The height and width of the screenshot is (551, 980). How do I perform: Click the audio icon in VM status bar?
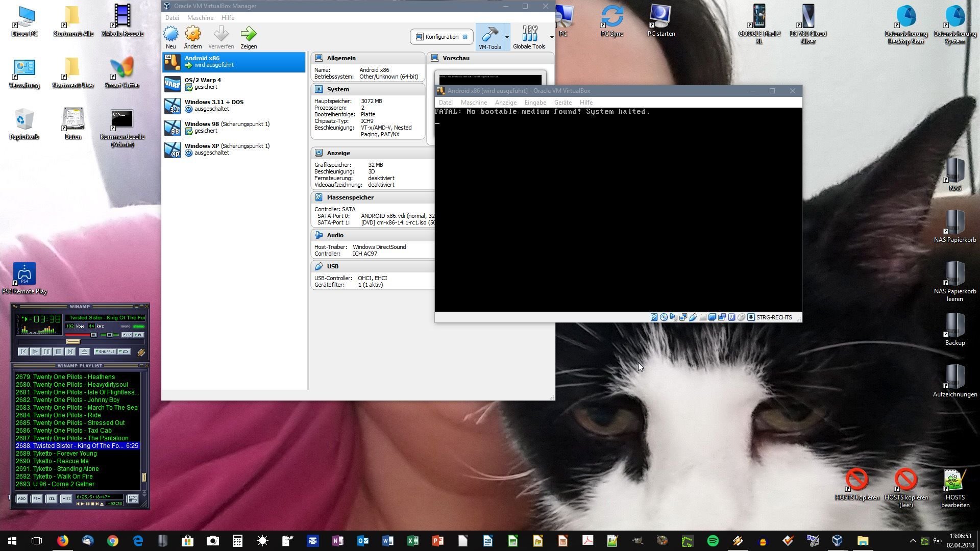[x=673, y=317]
